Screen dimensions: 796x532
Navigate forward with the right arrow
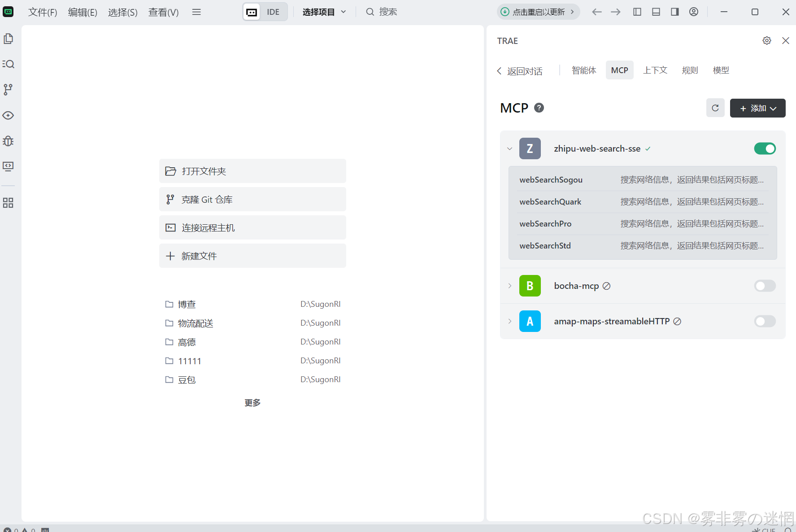[x=616, y=12]
